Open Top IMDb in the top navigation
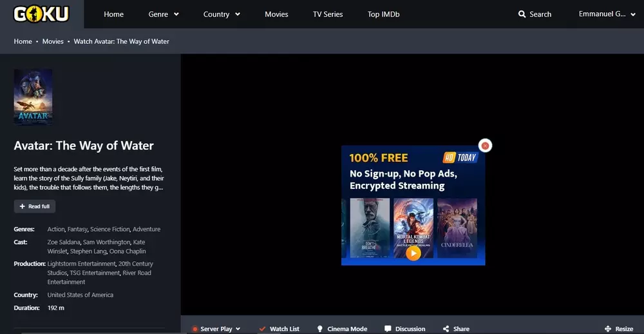The image size is (644, 334). [x=384, y=14]
